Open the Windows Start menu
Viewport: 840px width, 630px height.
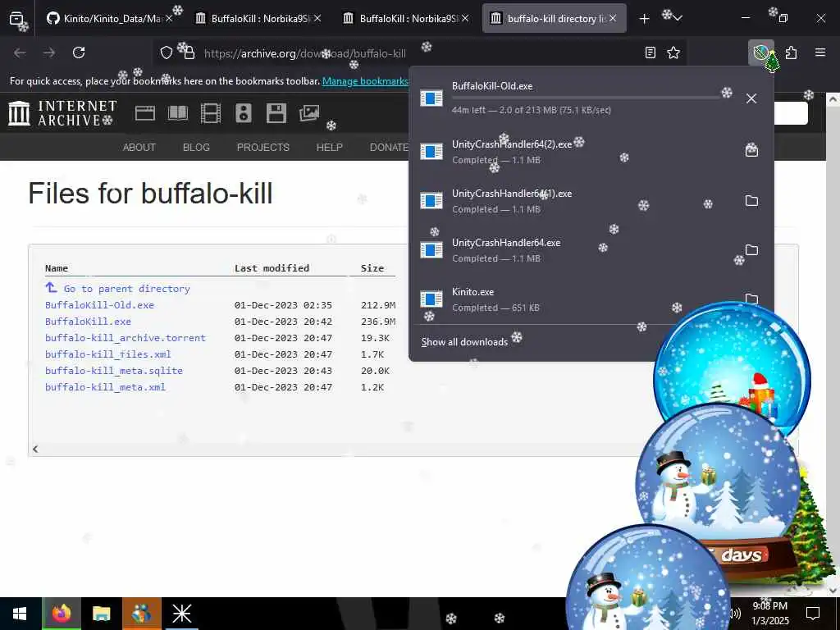pos(20,614)
